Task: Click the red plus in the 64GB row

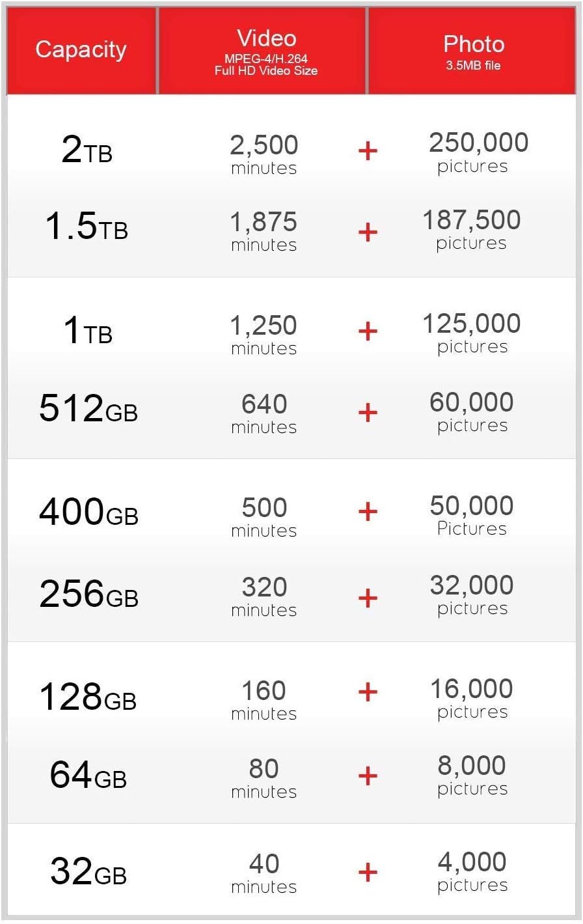Action: click(368, 776)
